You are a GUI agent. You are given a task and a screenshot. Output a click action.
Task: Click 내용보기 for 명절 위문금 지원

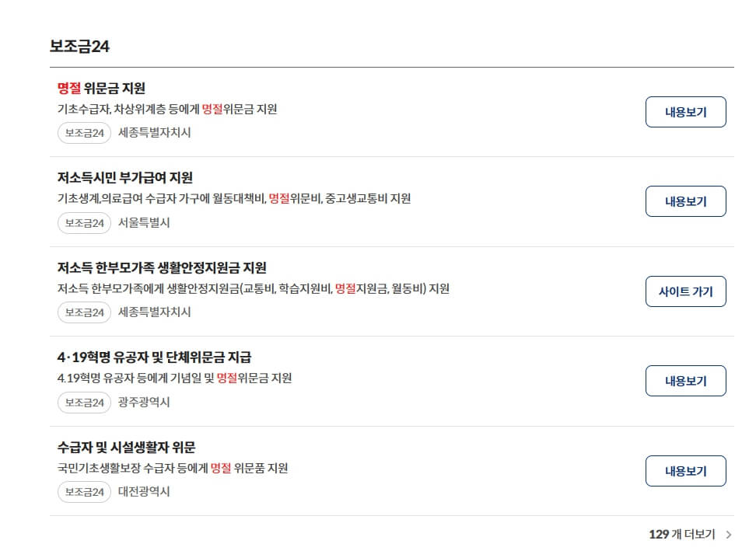(685, 112)
